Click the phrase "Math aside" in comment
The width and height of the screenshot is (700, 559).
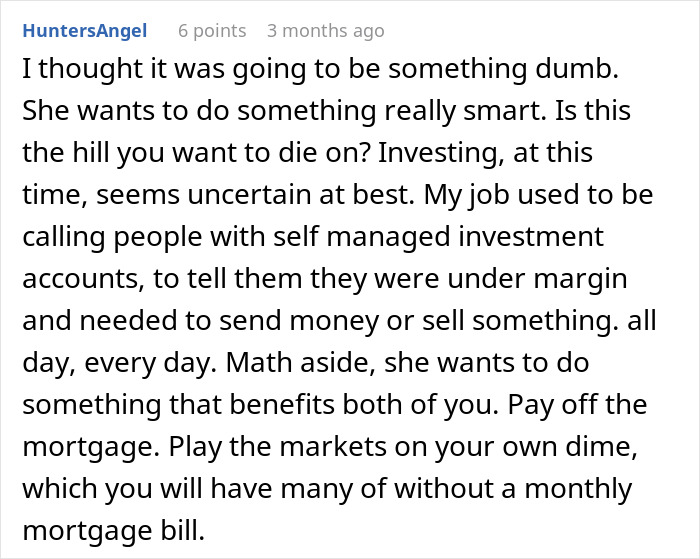[x=304, y=364]
